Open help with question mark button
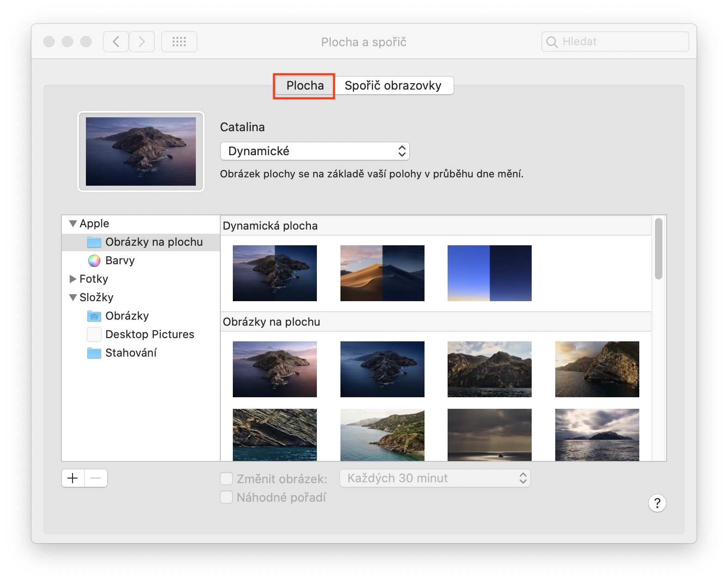This screenshot has height=582, width=728. click(657, 503)
